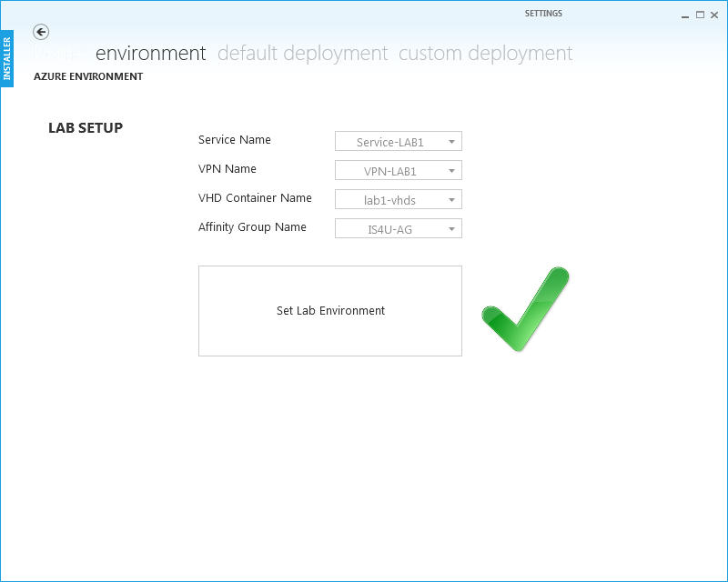Click the VHD Container Name label
The image size is (728, 582).
point(255,198)
